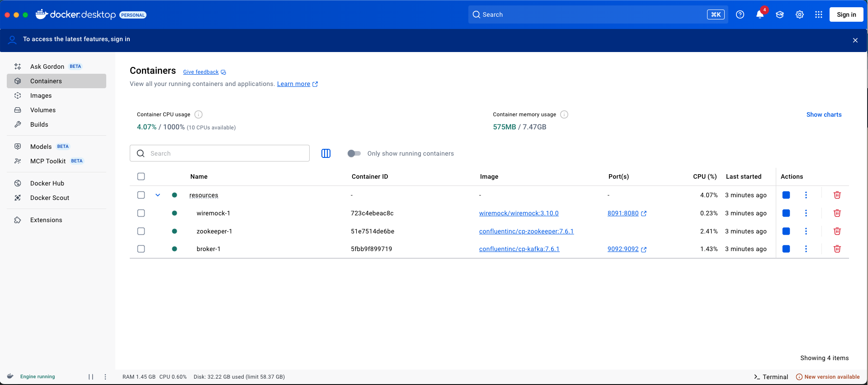
Task: Open notifications bell icon
Action: (x=760, y=14)
